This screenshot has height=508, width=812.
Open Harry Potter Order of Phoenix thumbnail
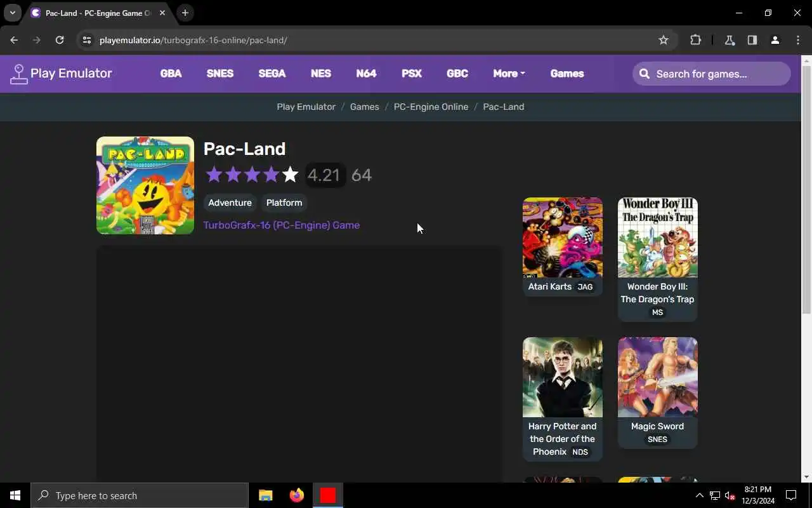click(563, 377)
